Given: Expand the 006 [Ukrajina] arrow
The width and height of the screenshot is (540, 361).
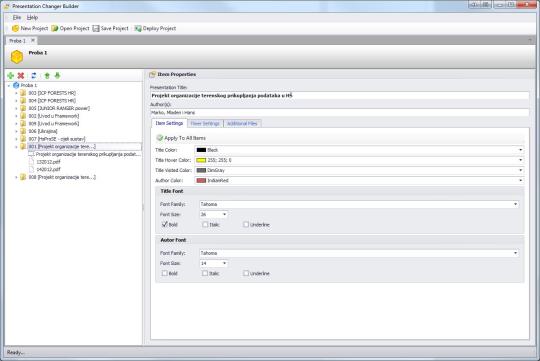Looking at the screenshot, I should [x=16, y=131].
